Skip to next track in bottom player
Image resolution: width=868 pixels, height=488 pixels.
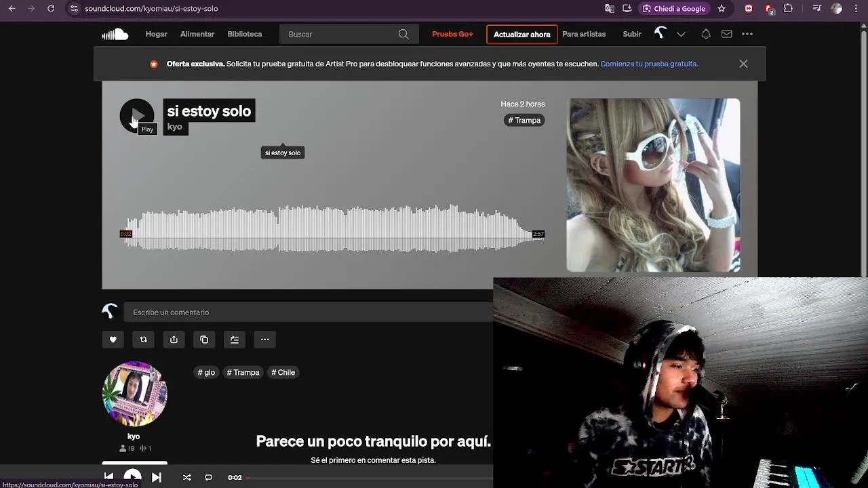[x=157, y=477]
